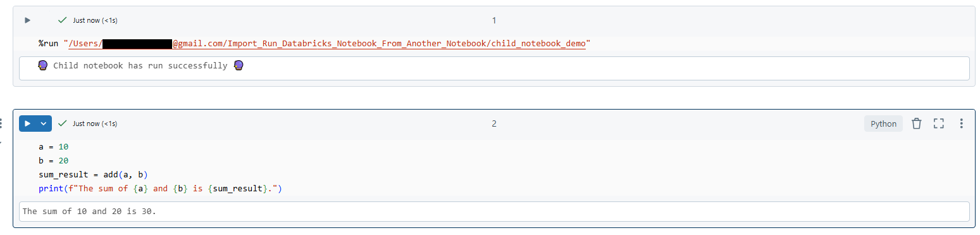Viewport: 980px width, 235px height.
Task: Show run details via cell 2 'Just now' text
Action: (95, 124)
